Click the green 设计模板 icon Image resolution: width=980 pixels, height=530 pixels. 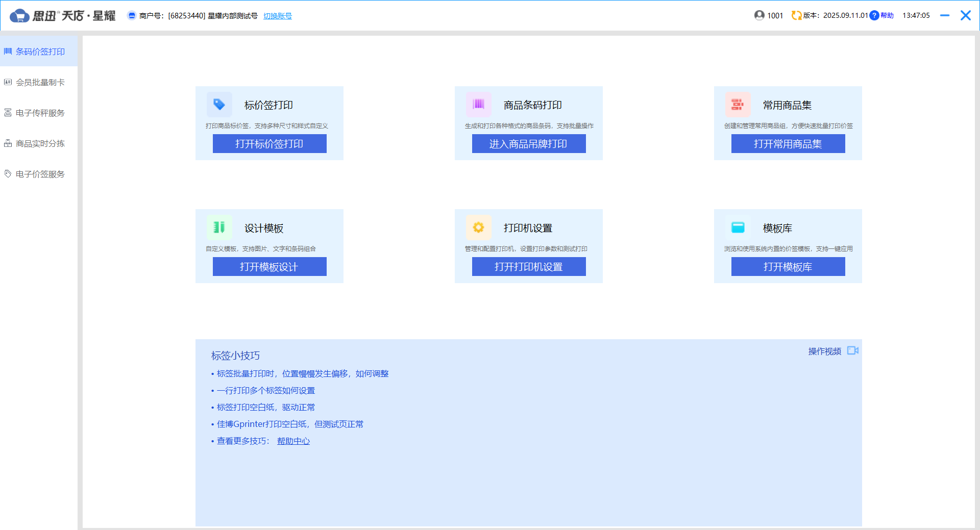click(219, 228)
